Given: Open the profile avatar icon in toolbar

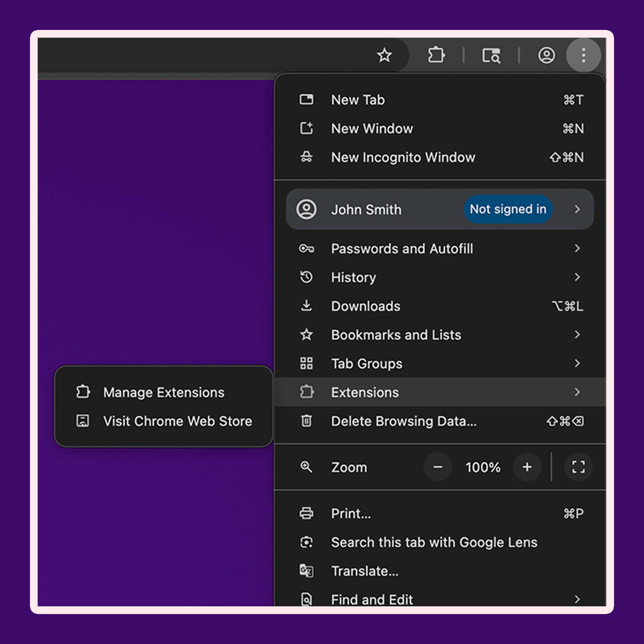Looking at the screenshot, I should click(547, 55).
